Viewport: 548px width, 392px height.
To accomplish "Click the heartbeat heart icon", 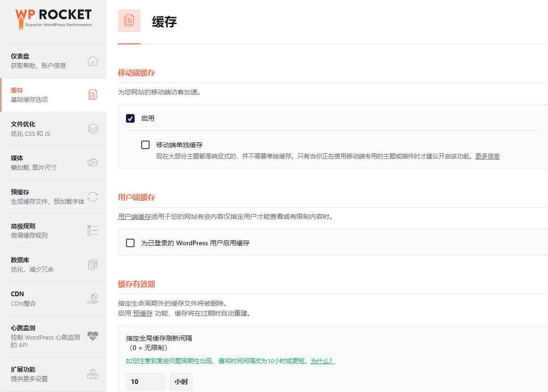I will click(x=93, y=336).
